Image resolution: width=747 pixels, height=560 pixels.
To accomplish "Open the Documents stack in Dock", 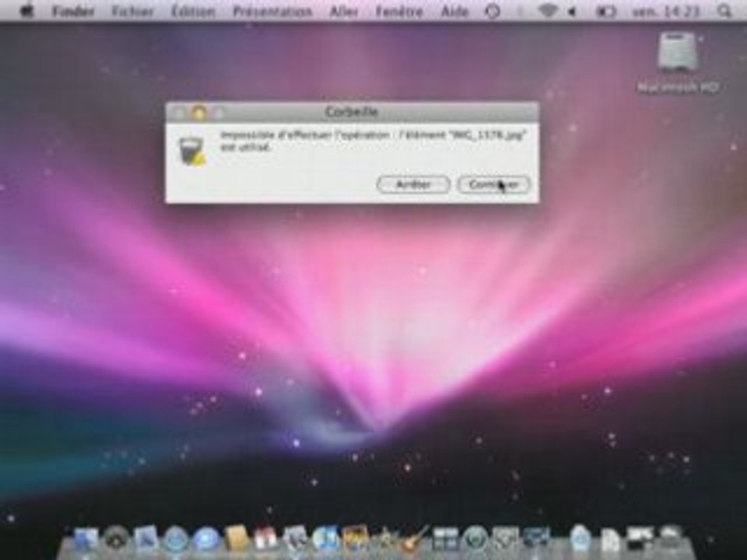I will [x=609, y=540].
